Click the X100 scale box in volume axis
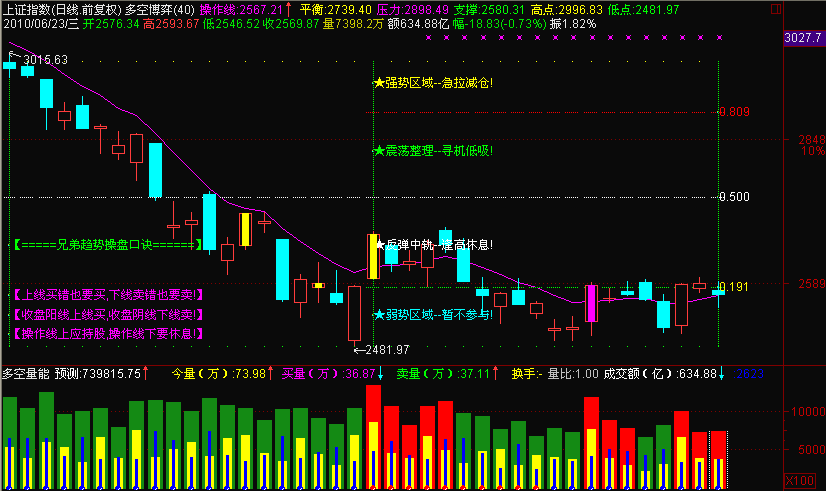826x491 pixels. tap(799, 480)
